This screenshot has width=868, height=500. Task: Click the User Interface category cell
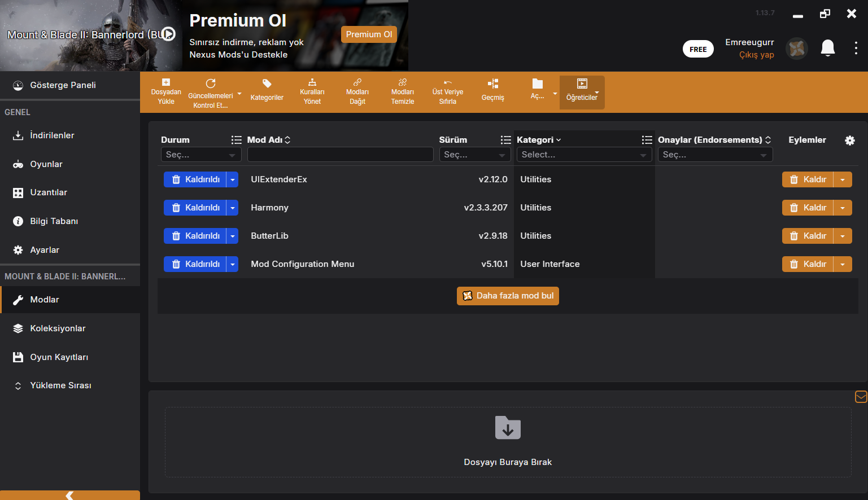550,264
